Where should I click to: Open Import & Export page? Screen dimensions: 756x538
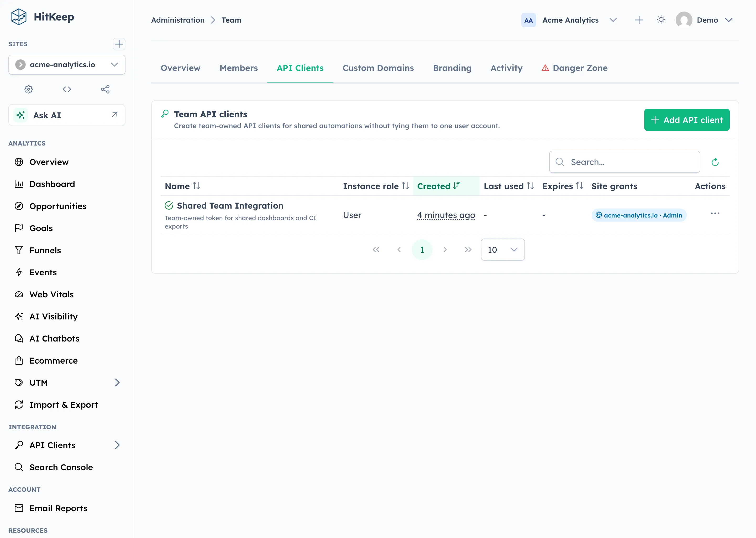point(67,405)
